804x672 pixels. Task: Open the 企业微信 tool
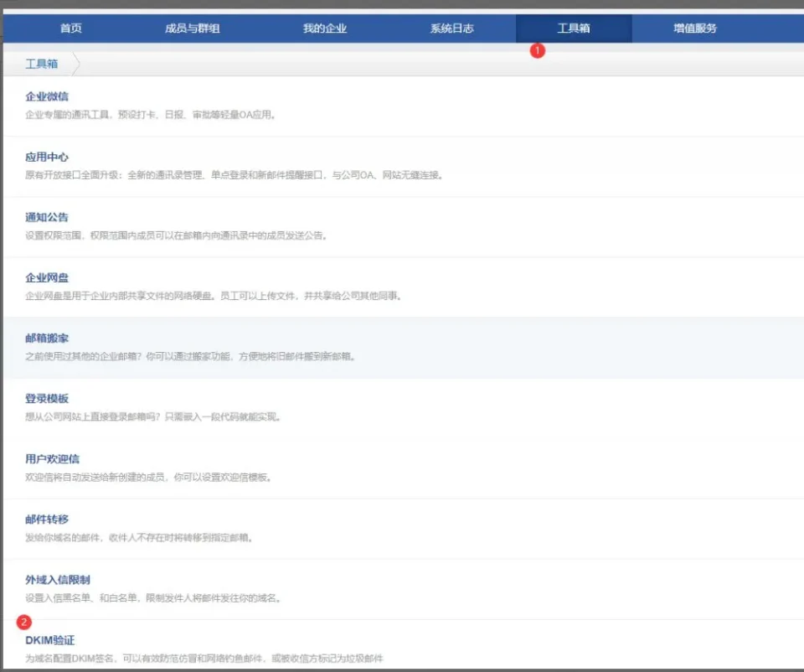(x=47, y=96)
